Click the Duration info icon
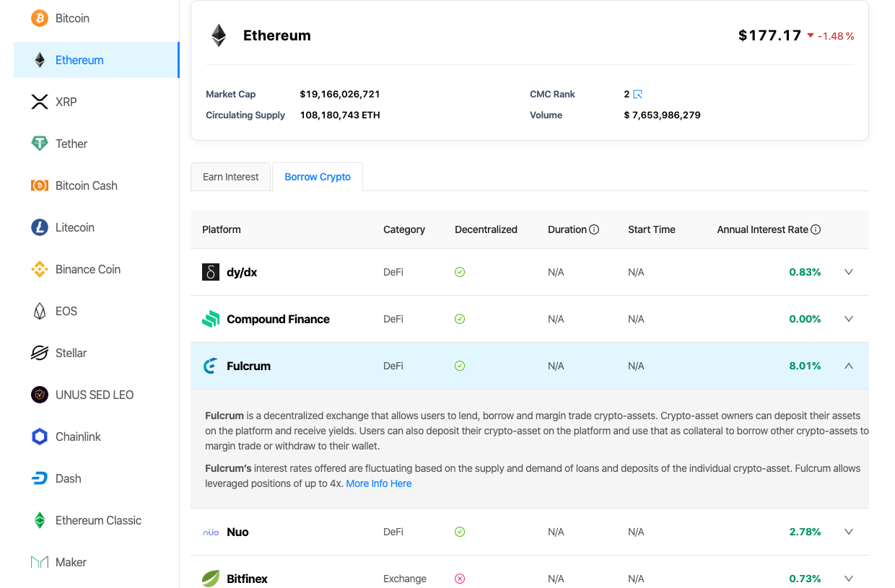This screenshot has width=895, height=588. click(x=594, y=229)
